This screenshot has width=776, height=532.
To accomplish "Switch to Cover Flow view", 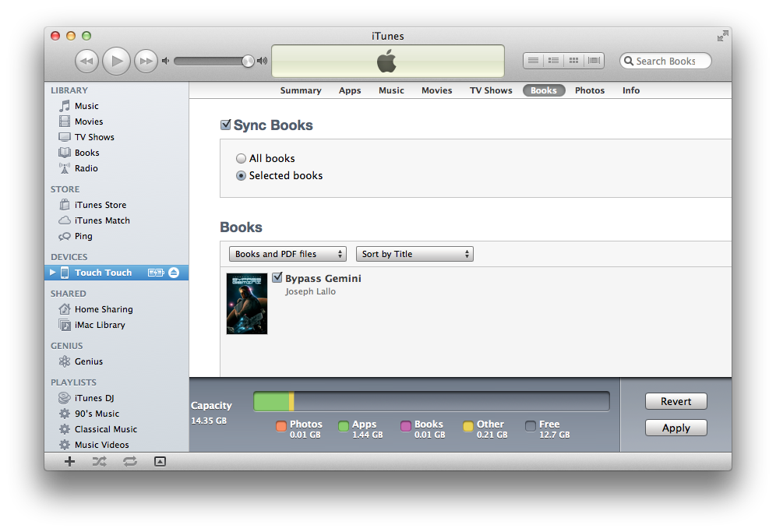I will (594, 61).
